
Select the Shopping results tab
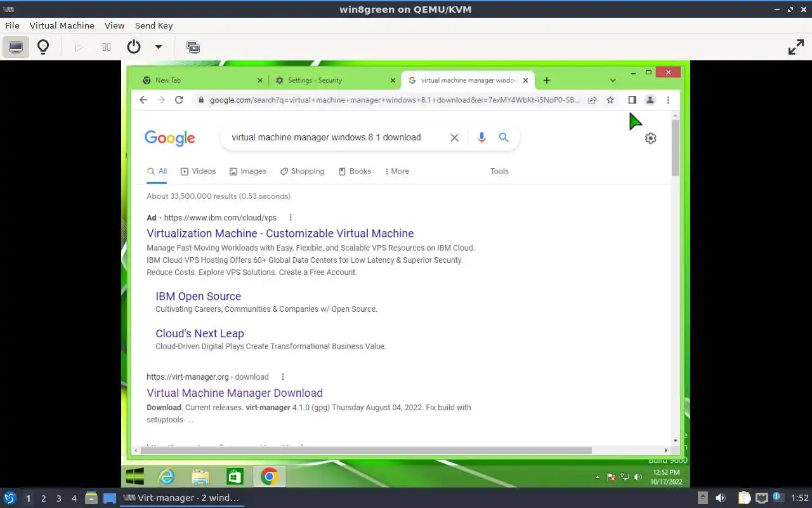click(302, 171)
